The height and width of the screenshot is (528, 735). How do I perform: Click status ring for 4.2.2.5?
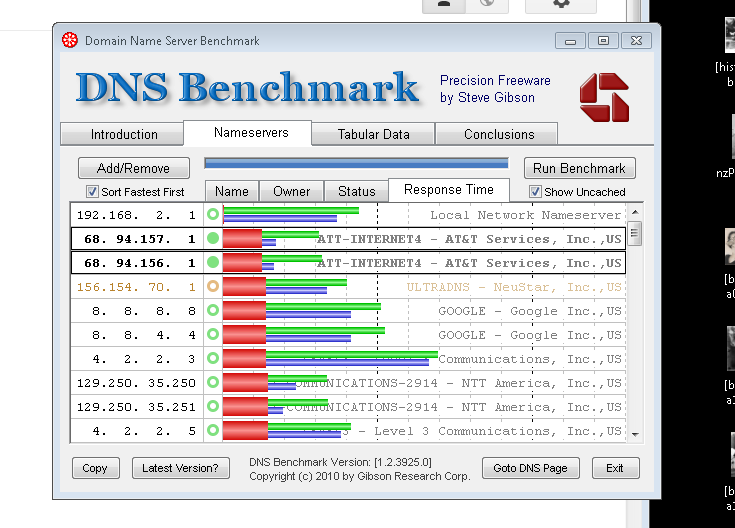point(213,430)
